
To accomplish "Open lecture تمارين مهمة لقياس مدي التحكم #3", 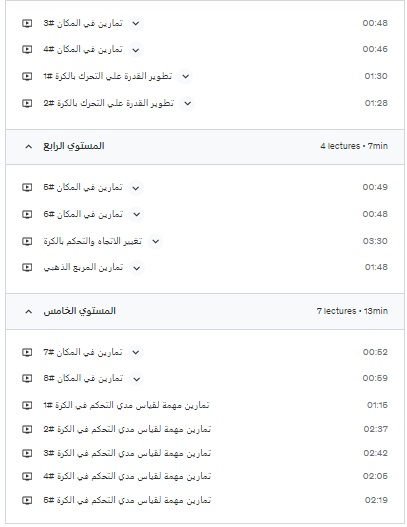I will coord(127,453).
